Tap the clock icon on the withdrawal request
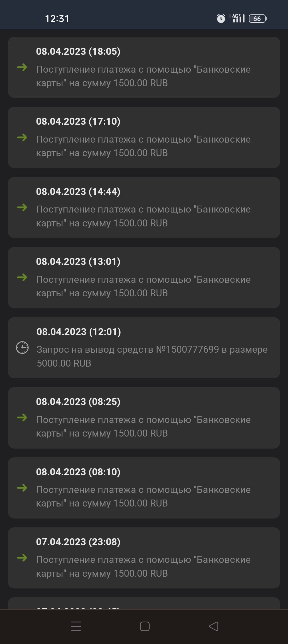This screenshot has height=644, width=288. coord(22,347)
